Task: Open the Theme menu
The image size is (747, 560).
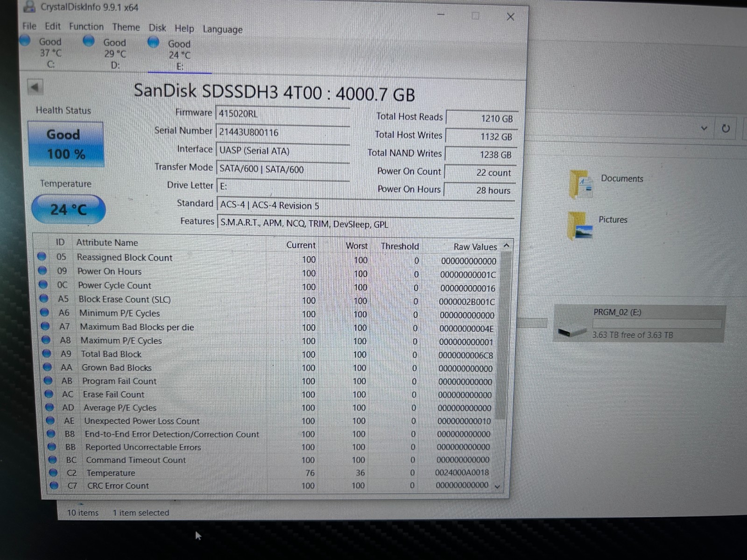Action: coord(126,27)
